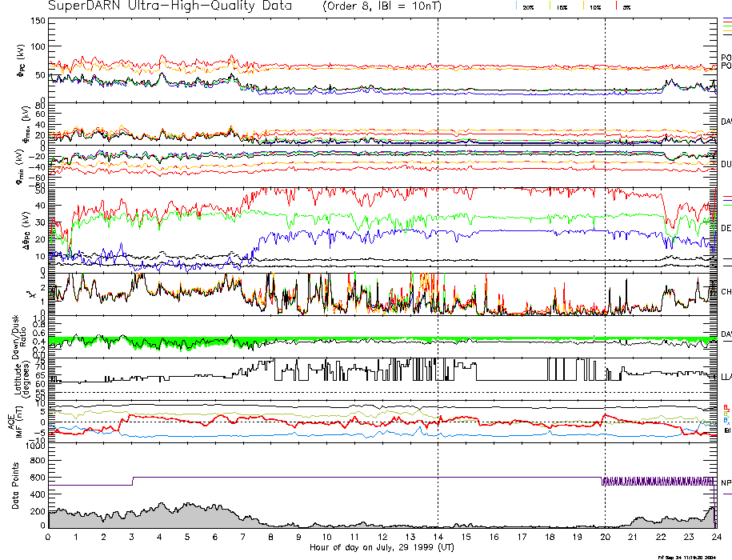Click the green band in Dawn/Dusk Ratio panel
Image resolution: width=732 pixels, height=560 pixels.
tap(160, 344)
